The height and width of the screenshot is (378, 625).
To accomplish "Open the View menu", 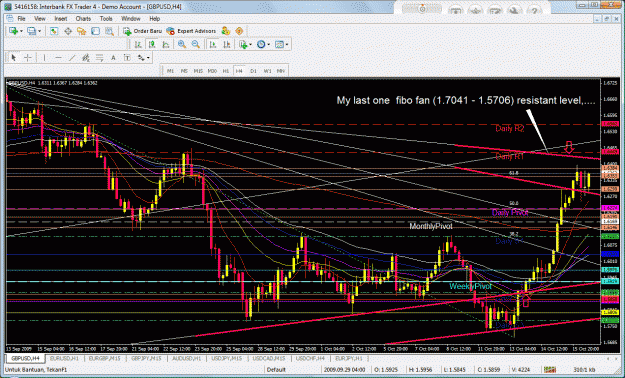I will tap(40, 19).
